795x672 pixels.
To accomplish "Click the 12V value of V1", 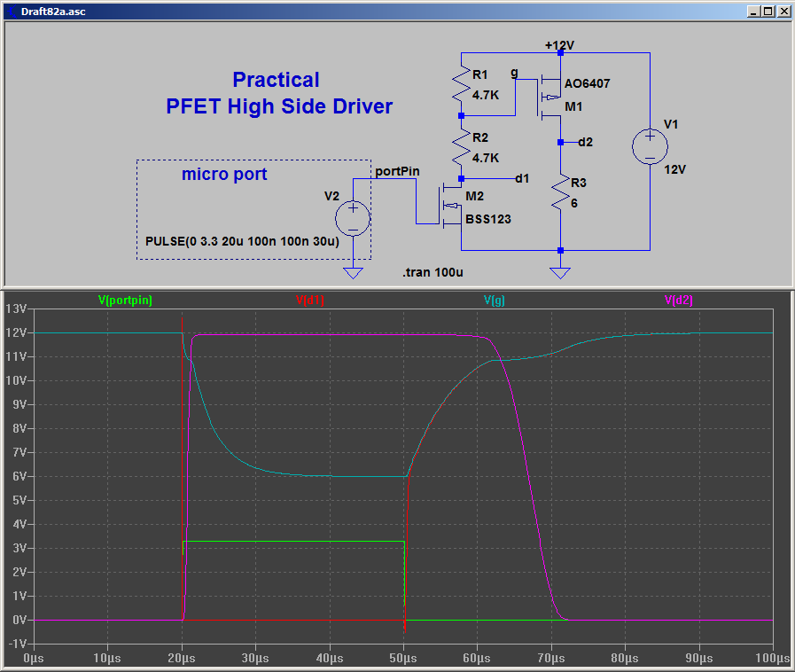I will point(674,170).
